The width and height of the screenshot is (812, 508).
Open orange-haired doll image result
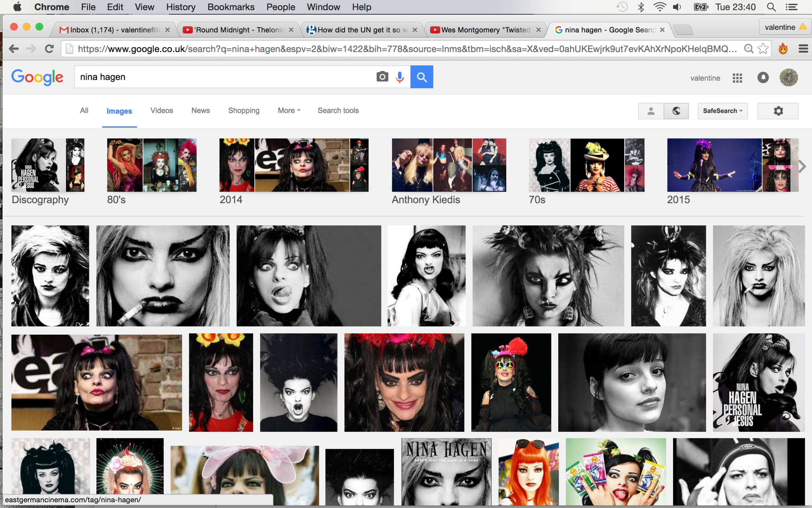pyautogui.click(x=528, y=471)
